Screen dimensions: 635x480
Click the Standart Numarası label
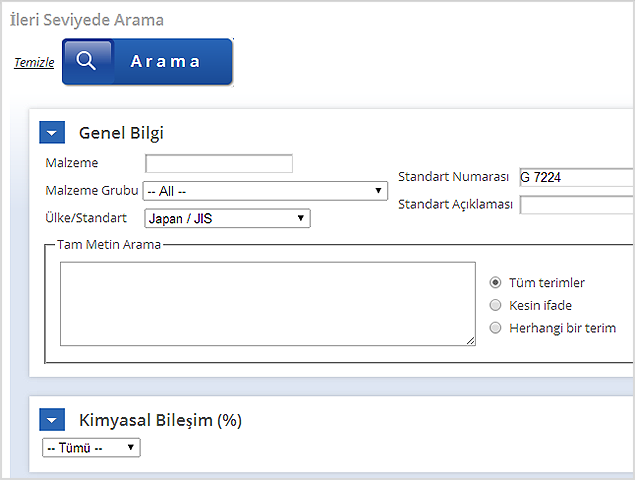point(453,177)
